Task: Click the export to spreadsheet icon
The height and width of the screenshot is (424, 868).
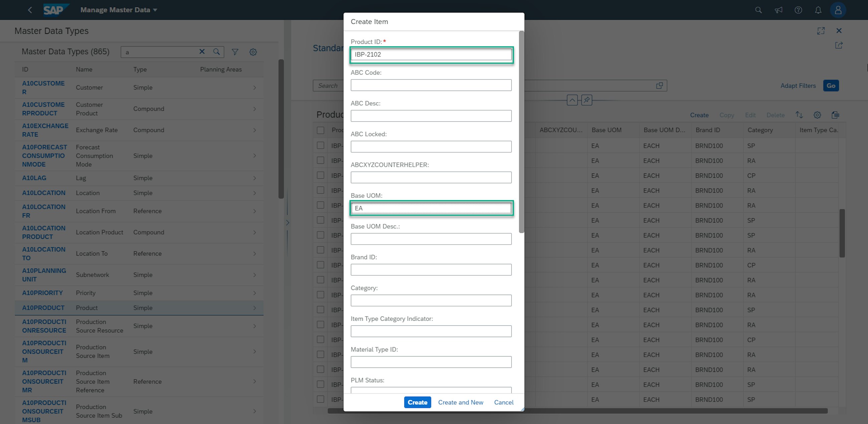Action: pos(835,115)
